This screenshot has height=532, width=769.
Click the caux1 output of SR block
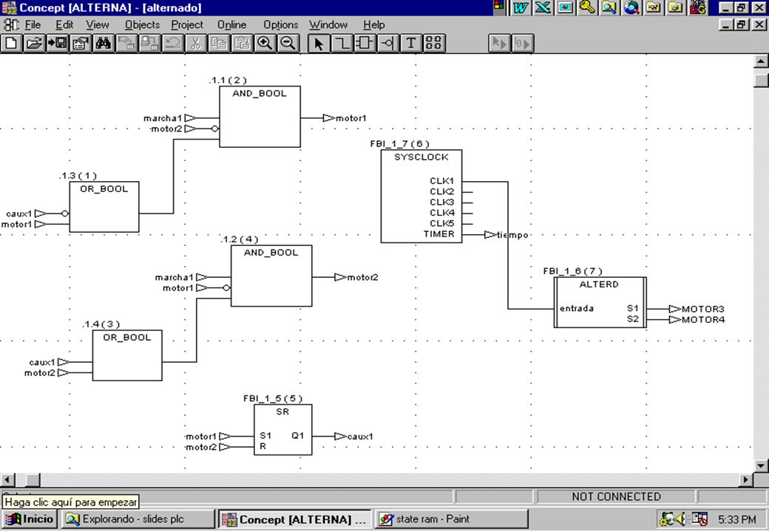coord(360,437)
